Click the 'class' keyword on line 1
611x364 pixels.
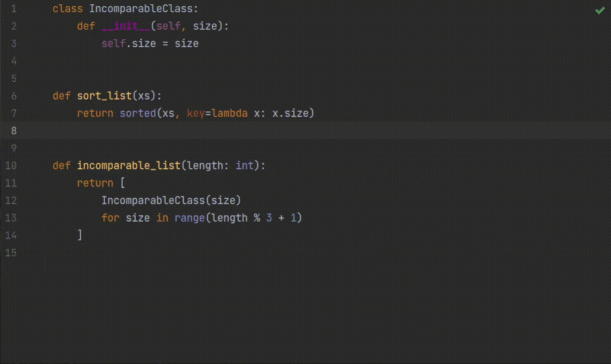click(x=68, y=9)
